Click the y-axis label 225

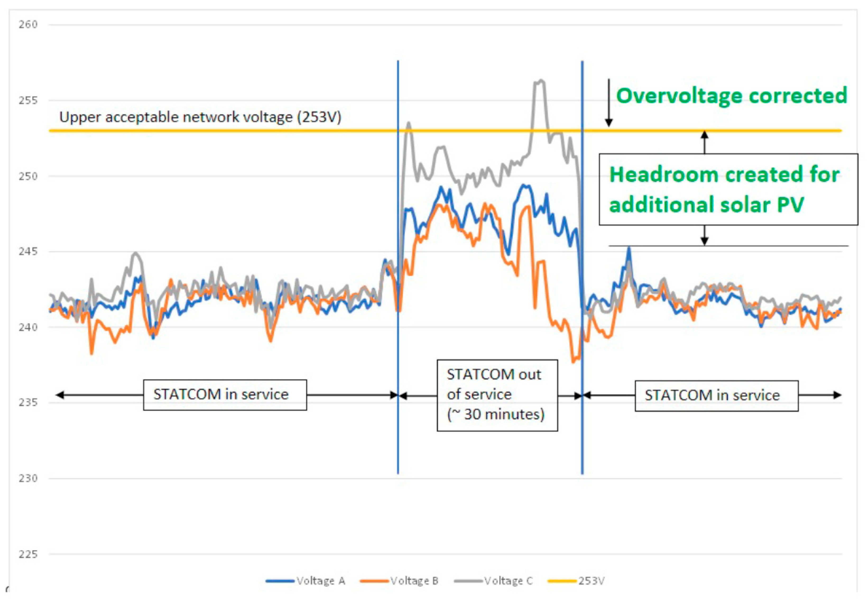point(28,554)
